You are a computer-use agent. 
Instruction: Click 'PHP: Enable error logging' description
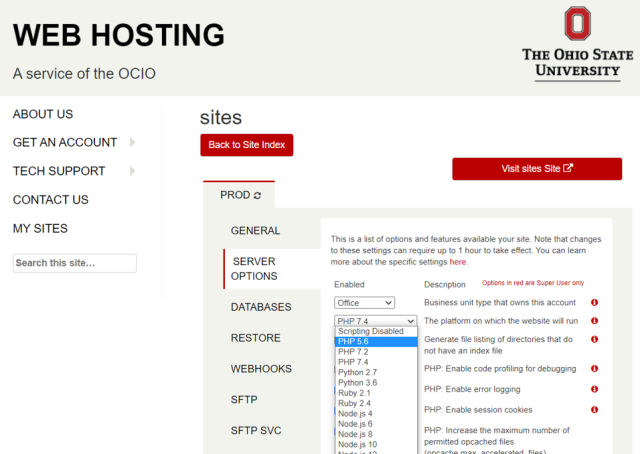tap(472, 389)
